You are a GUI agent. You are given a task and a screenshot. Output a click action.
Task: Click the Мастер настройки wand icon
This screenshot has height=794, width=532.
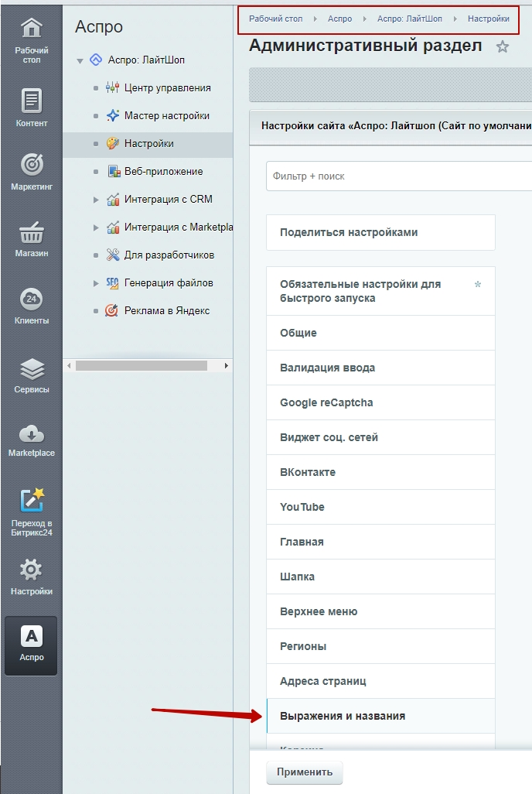click(112, 115)
